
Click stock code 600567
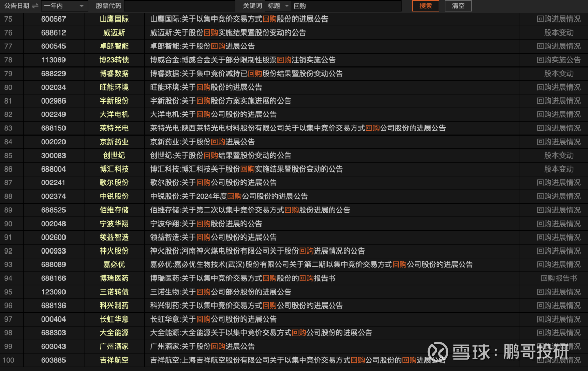tap(54, 19)
